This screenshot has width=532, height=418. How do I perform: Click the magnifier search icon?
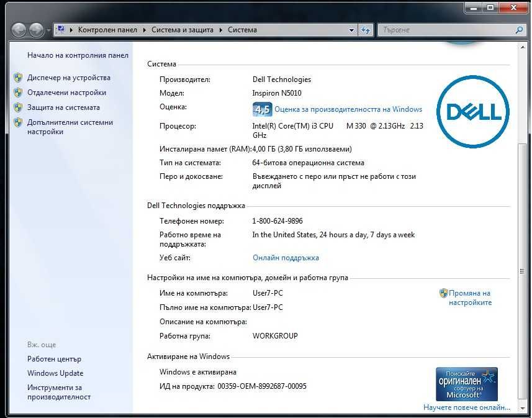(519, 30)
